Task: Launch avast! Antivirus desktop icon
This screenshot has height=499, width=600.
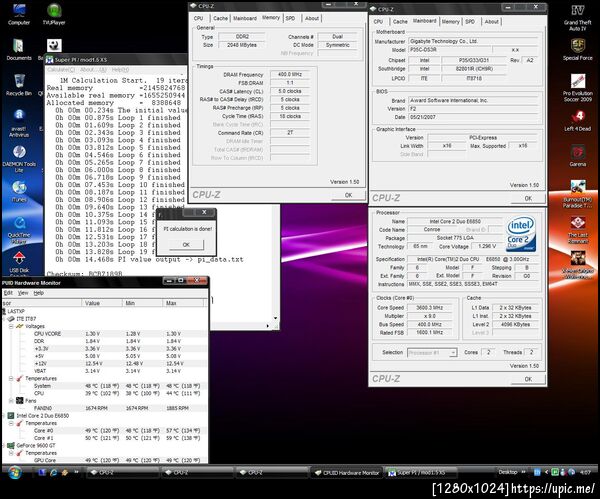Action: click(x=18, y=122)
